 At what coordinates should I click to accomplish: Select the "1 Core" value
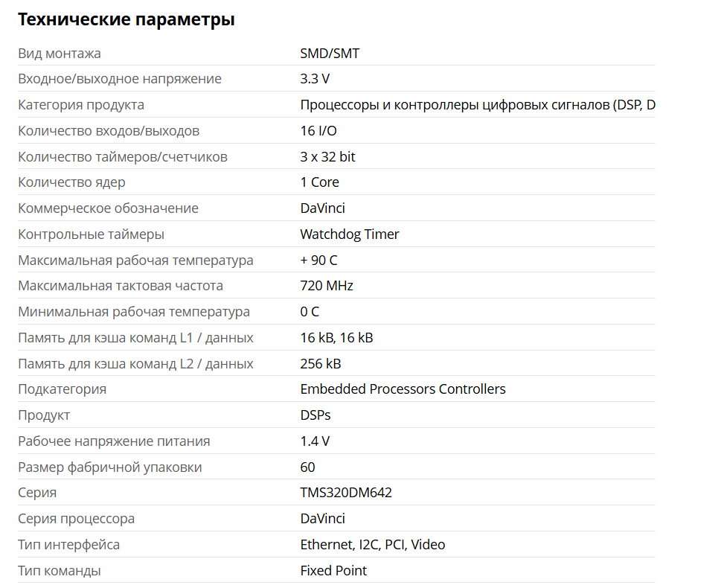tap(319, 182)
